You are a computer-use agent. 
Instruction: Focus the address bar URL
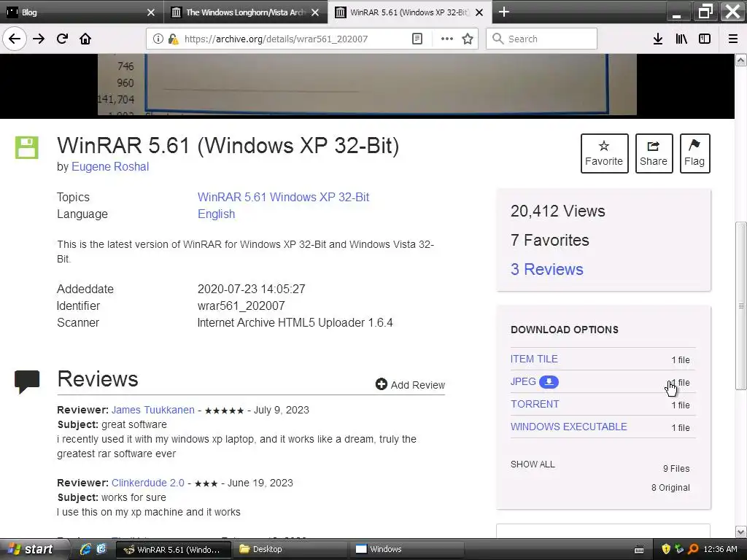coord(276,39)
